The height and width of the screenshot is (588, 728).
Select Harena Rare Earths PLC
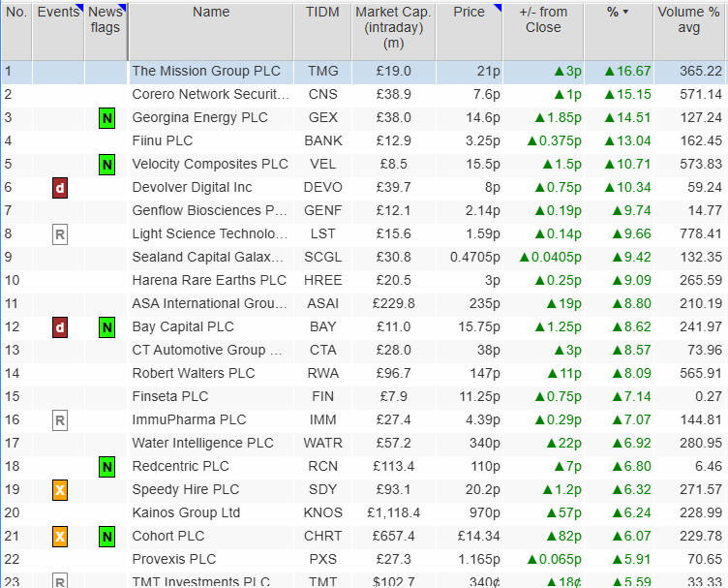(209, 280)
